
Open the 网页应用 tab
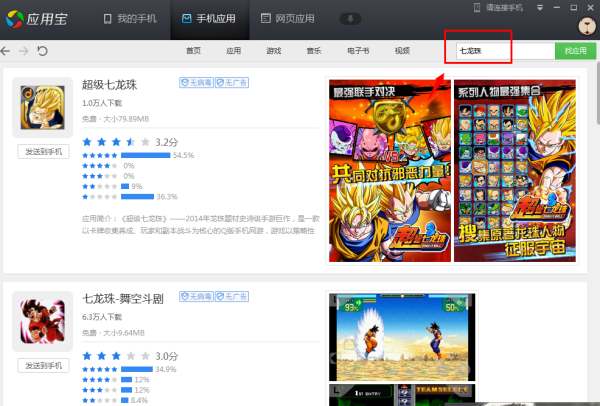pos(288,19)
